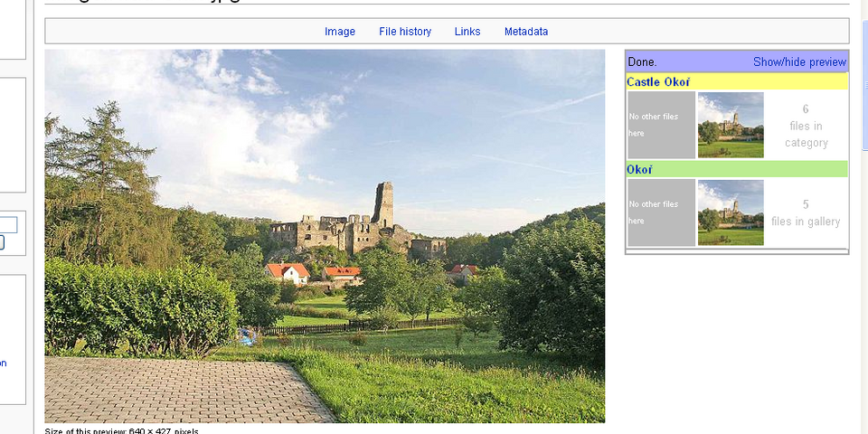Click "No other files here" box under Castle Okoř
The height and width of the screenshot is (434, 868).
pyautogui.click(x=661, y=125)
